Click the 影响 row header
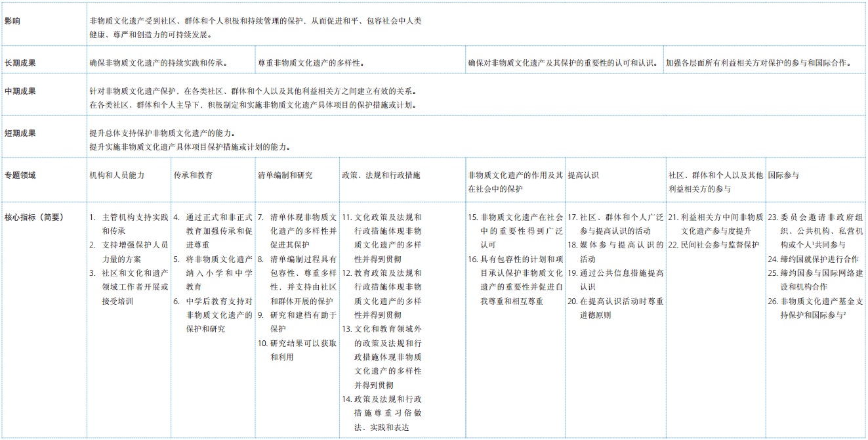Viewport: 868px width, 440px height. tap(12, 21)
